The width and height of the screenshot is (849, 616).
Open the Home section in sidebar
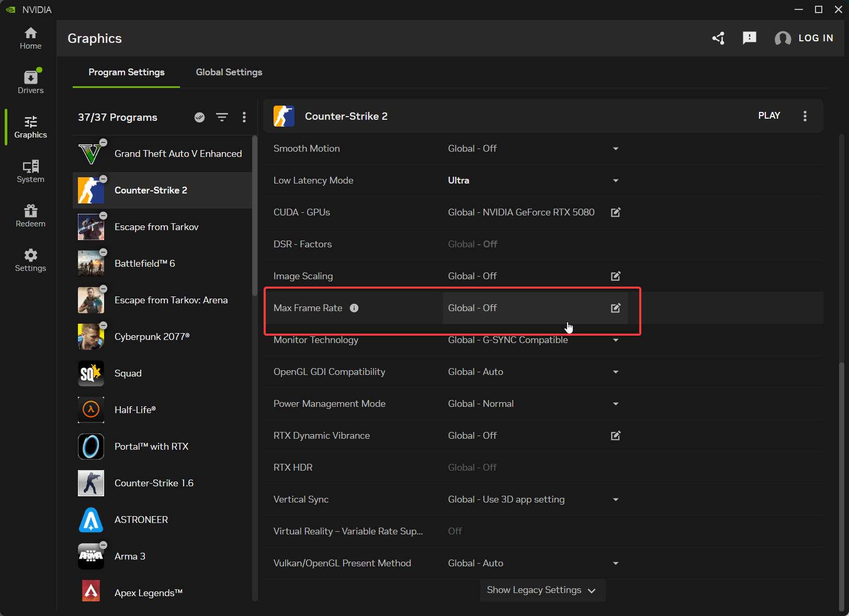click(x=30, y=38)
